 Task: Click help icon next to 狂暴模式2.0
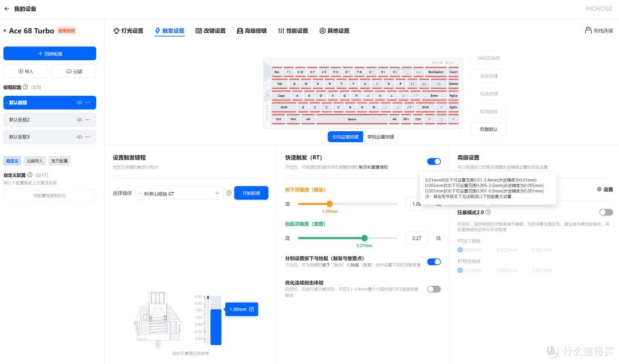pyautogui.click(x=488, y=212)
